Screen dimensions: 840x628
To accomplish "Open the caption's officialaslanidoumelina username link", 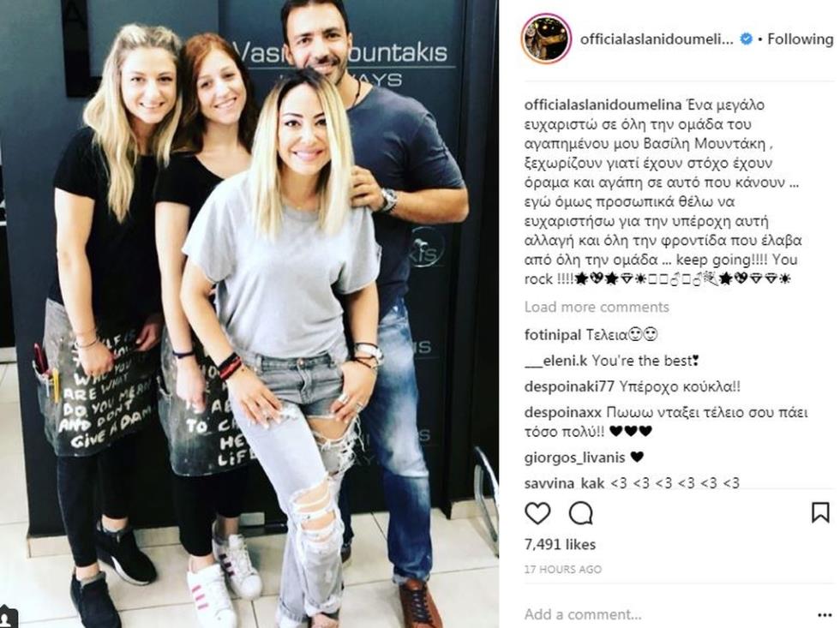I will (x=603, y=105).
